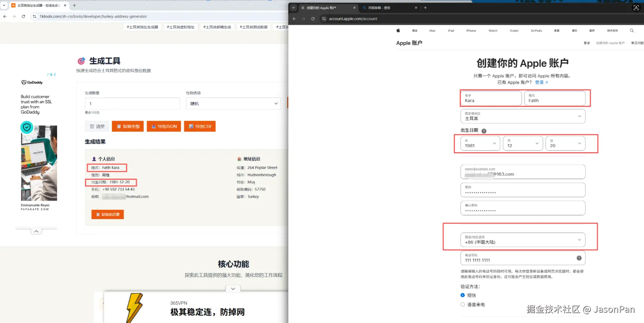Open a new tab in the 1ktools browser window
The image size is (644, 323).
(x=74, y=5)
